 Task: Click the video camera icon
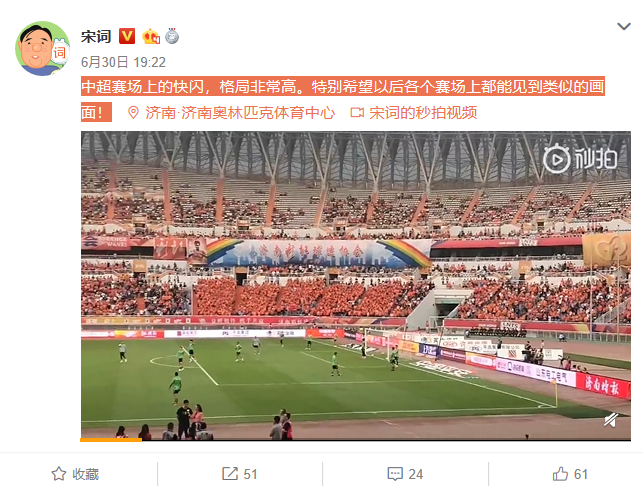click(357, 113)
